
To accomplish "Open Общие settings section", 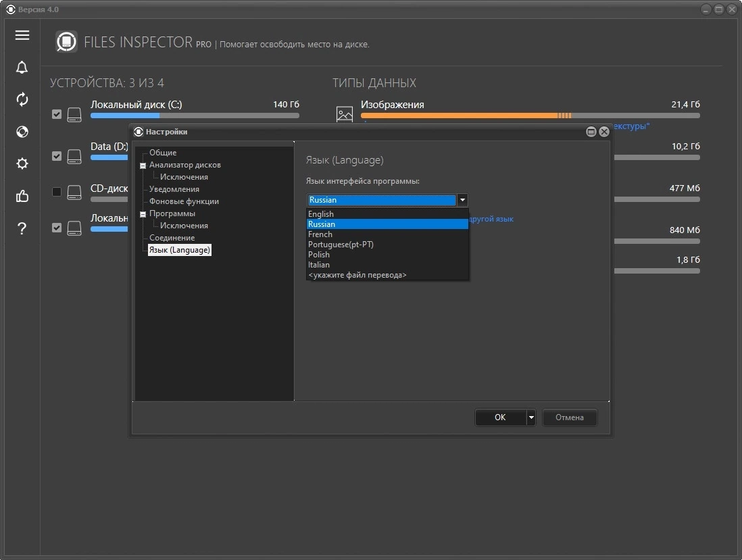I will click(x=163, y=153).
